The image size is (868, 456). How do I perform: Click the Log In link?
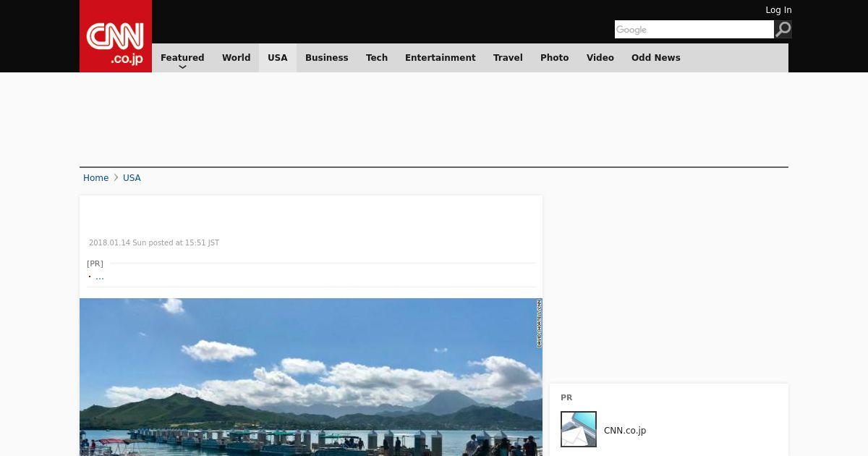point(778,10)
